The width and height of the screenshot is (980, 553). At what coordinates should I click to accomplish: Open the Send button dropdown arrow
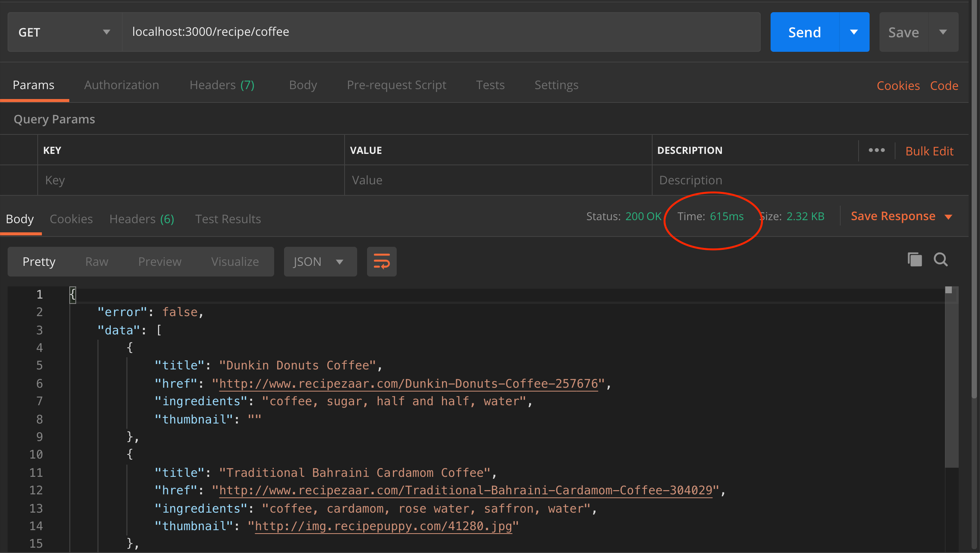coord(854,32)
